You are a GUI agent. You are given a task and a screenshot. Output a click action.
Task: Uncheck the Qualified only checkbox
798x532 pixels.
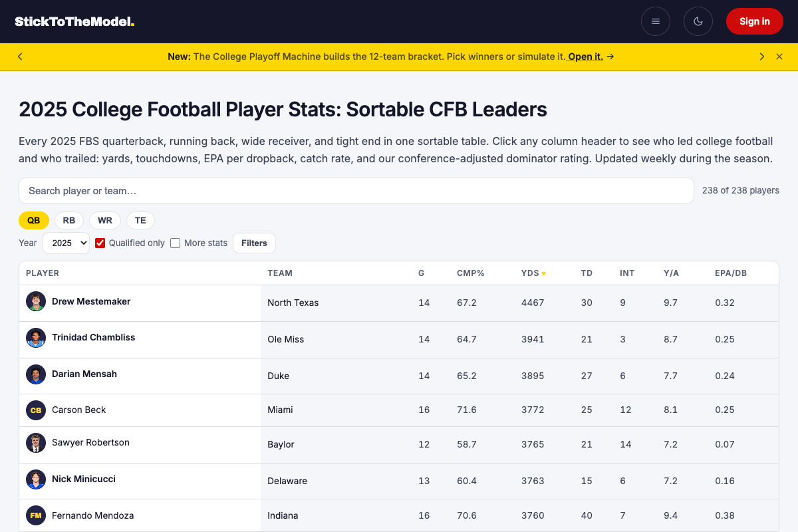pyautogui.click(x=100, y=243)
